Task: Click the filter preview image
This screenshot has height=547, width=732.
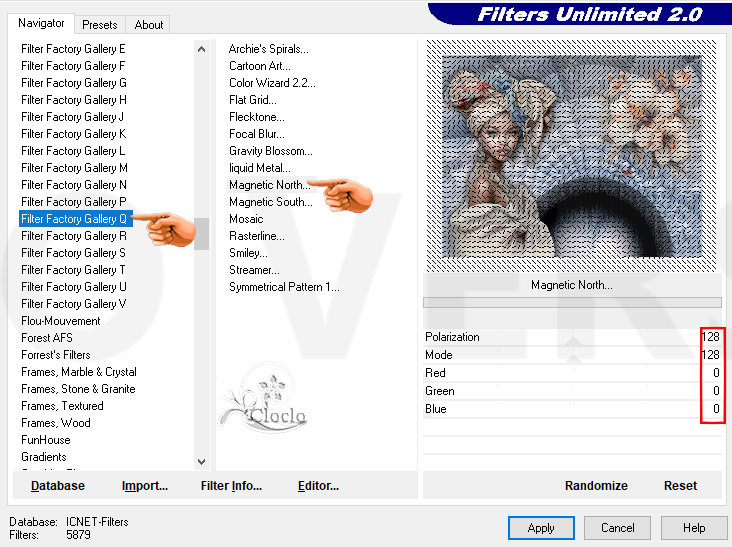Action: click(572, 155)
